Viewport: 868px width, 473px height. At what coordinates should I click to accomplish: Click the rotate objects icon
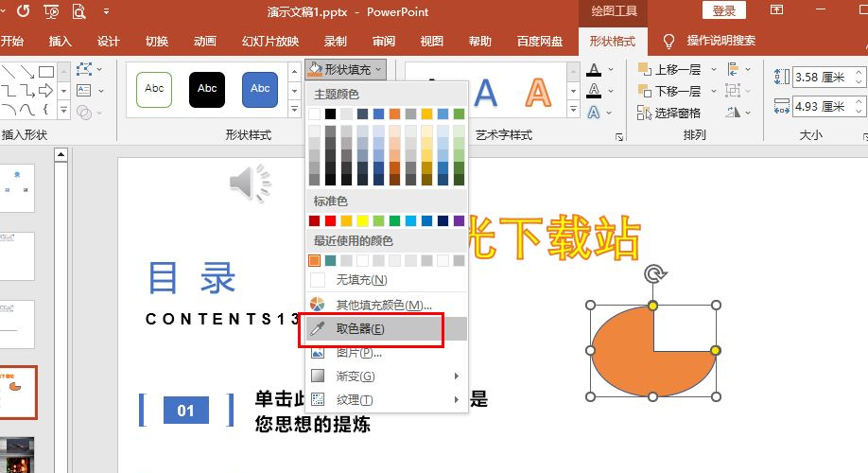tap(733, 113)
